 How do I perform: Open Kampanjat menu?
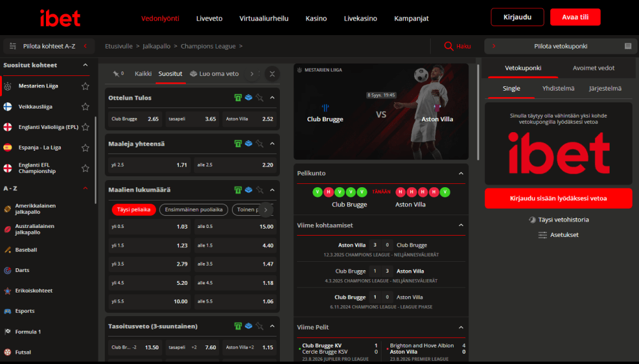coord(411,19)
